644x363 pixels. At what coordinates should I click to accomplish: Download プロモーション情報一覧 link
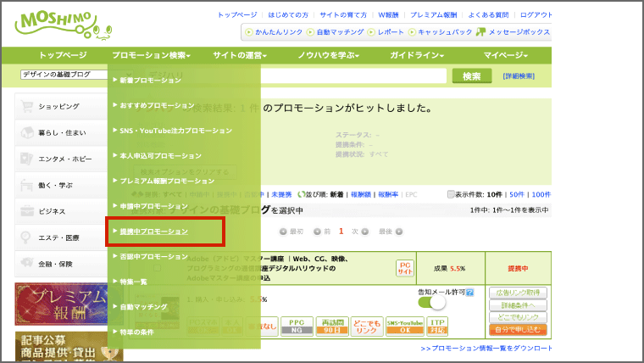point(486,349)
